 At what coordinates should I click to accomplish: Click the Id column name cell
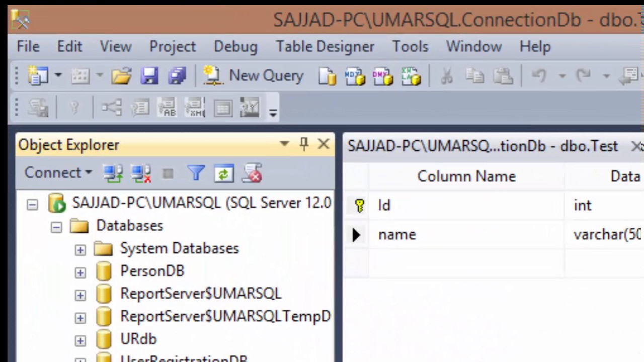[x=466, y=205]
